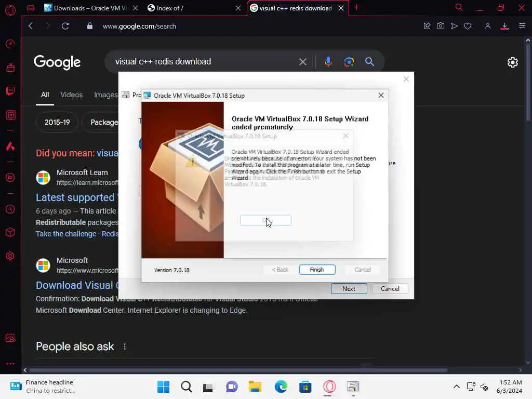
Task: Open the browser downloads panel
Action: pyautogui.click(x=504, y=26)
